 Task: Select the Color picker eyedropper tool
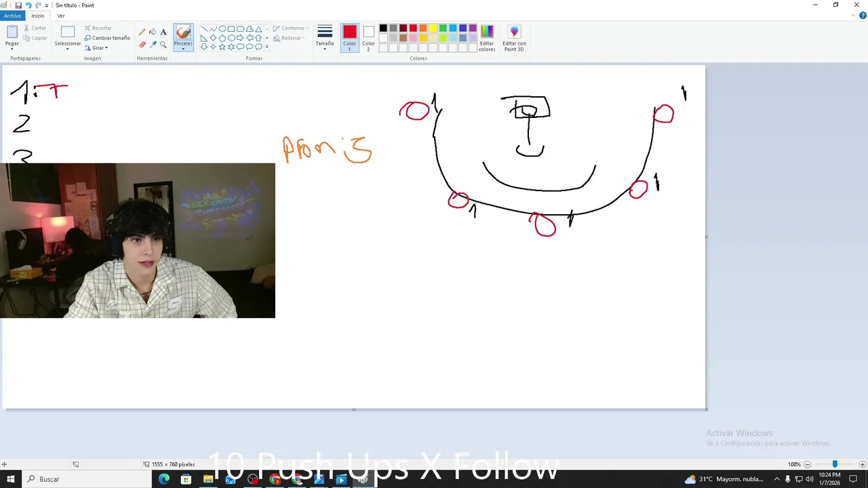(153, 44)
